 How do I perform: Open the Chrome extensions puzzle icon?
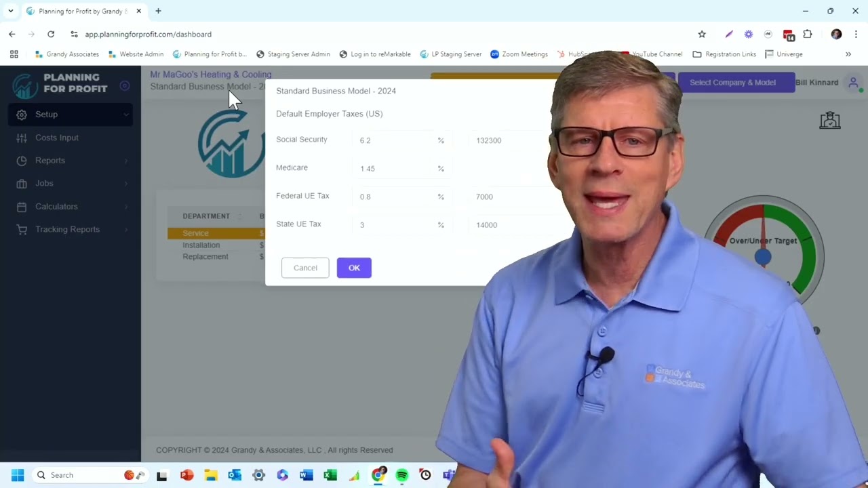pyautogui.click(x=808, y=34)
